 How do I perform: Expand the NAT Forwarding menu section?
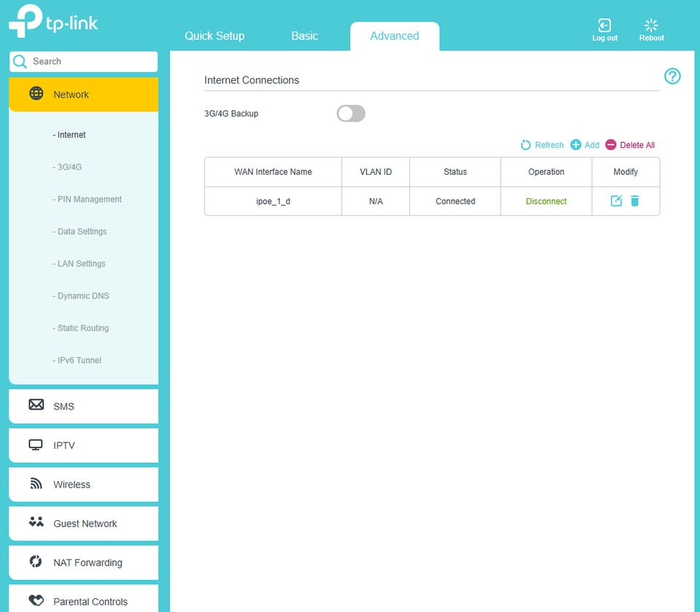[83, 562]
